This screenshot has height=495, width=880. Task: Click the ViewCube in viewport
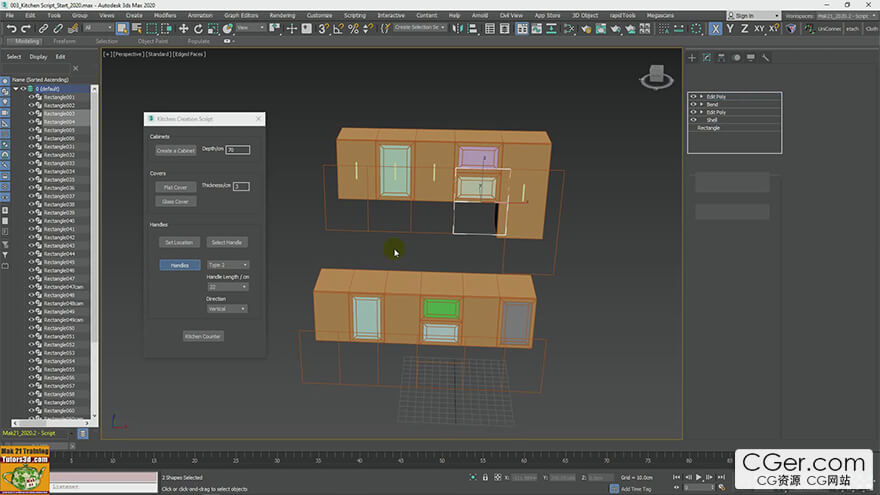656,77
